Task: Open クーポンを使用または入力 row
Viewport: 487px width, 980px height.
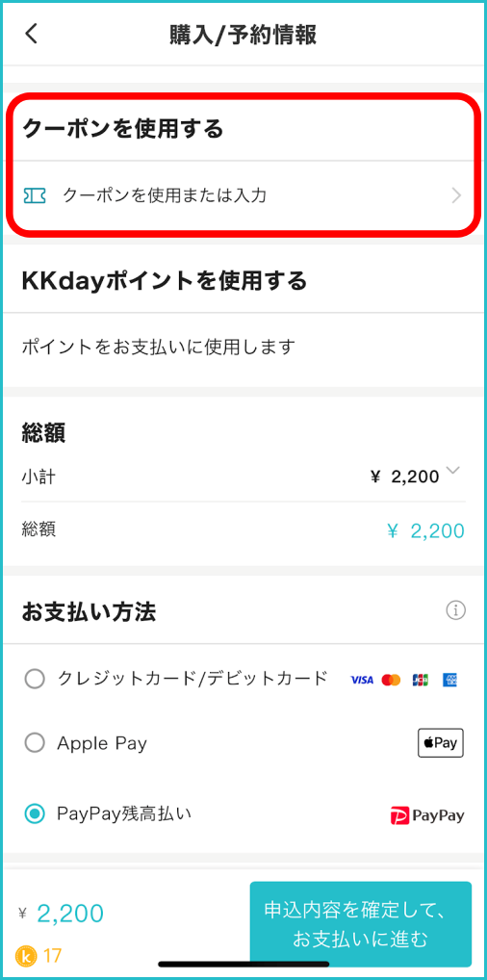Action: pyautogui.click(x=243, y=196)
